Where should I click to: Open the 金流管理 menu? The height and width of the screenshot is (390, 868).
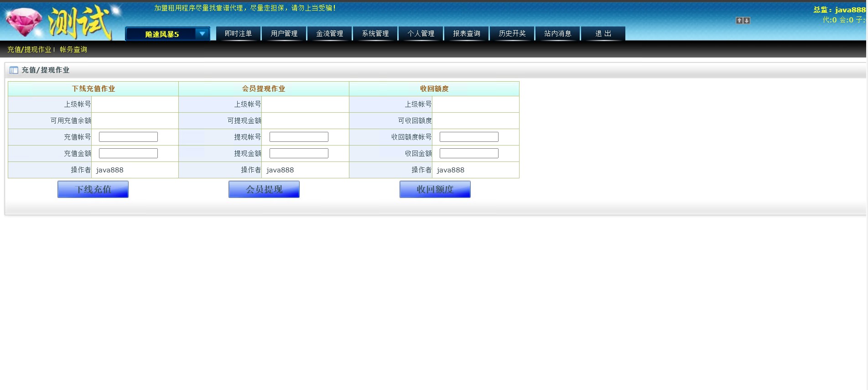329,34
